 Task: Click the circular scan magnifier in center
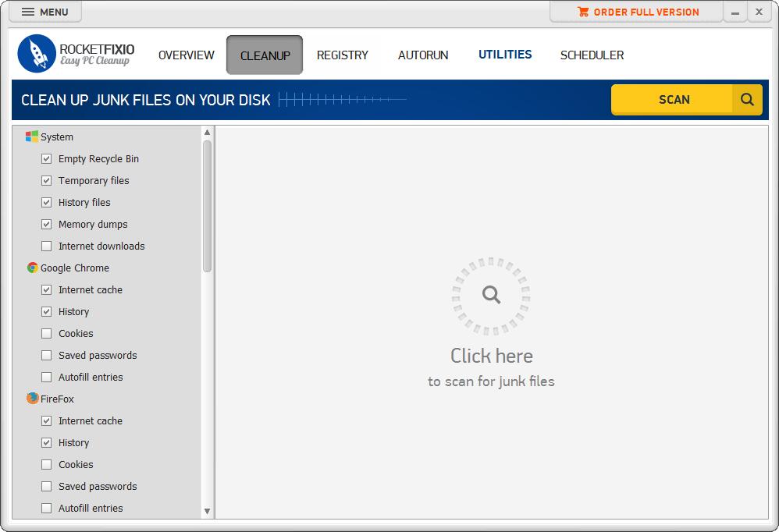[491, 295]
